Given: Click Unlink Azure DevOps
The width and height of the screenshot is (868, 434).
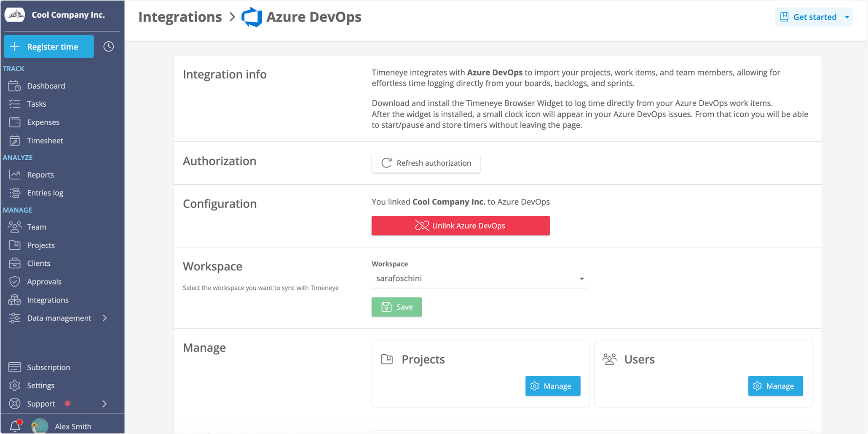Looking at the screenshot, I should (x=460, y=226).
